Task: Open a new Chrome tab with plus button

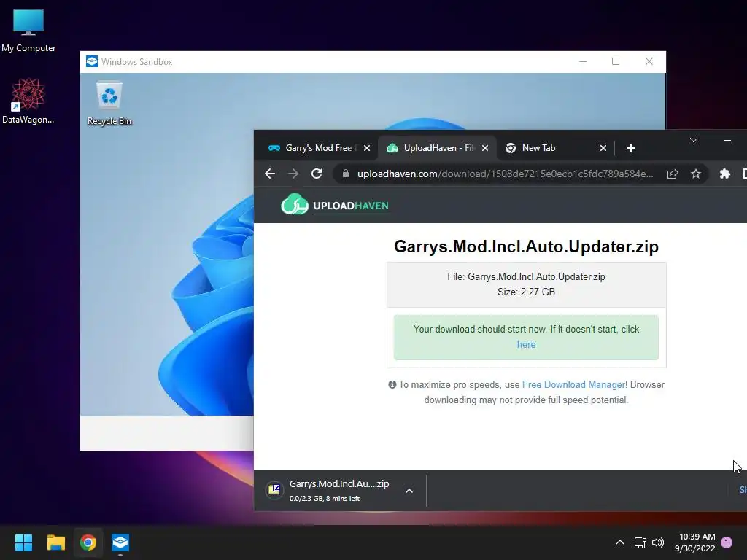Action: 631,148
